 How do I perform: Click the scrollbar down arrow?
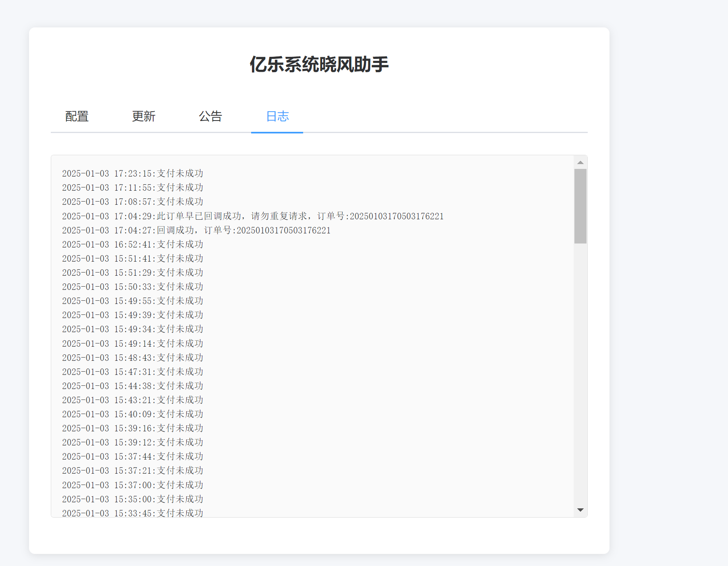click(580, 510)
